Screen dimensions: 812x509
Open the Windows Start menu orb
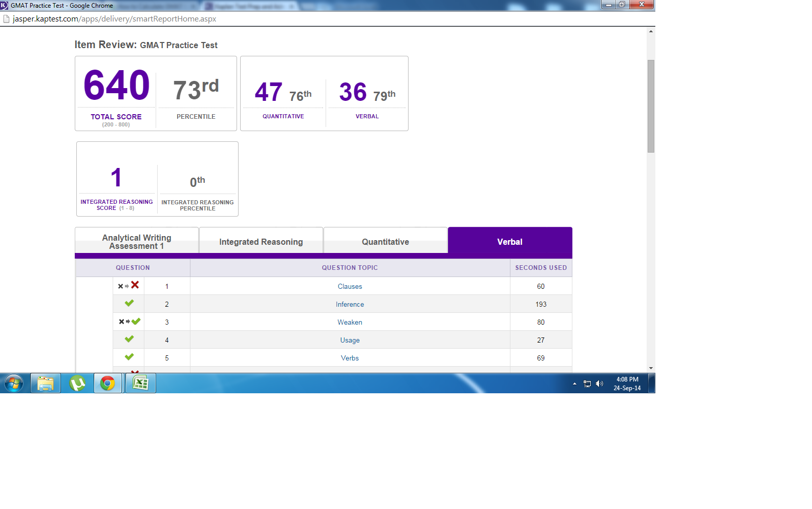point(14,383)
